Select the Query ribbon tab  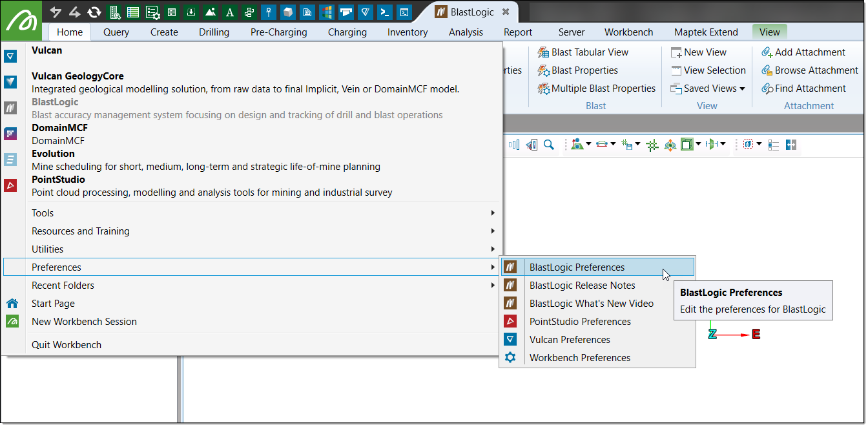click(116, 32)
